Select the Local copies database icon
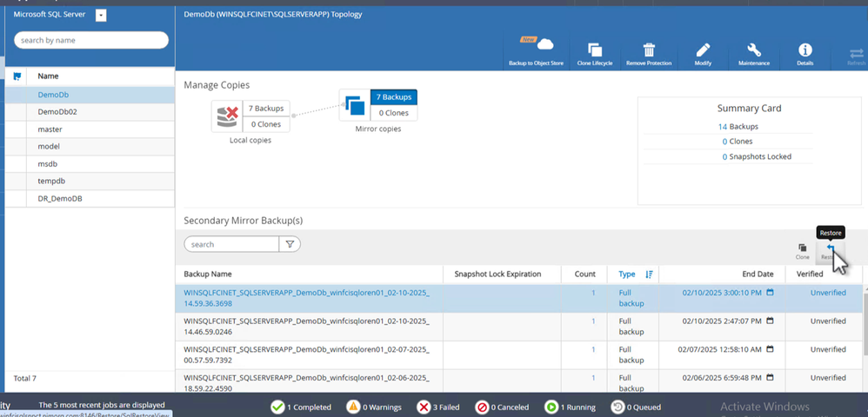Image resolution: width=868 pixels, height=417 pixels. 227,116
